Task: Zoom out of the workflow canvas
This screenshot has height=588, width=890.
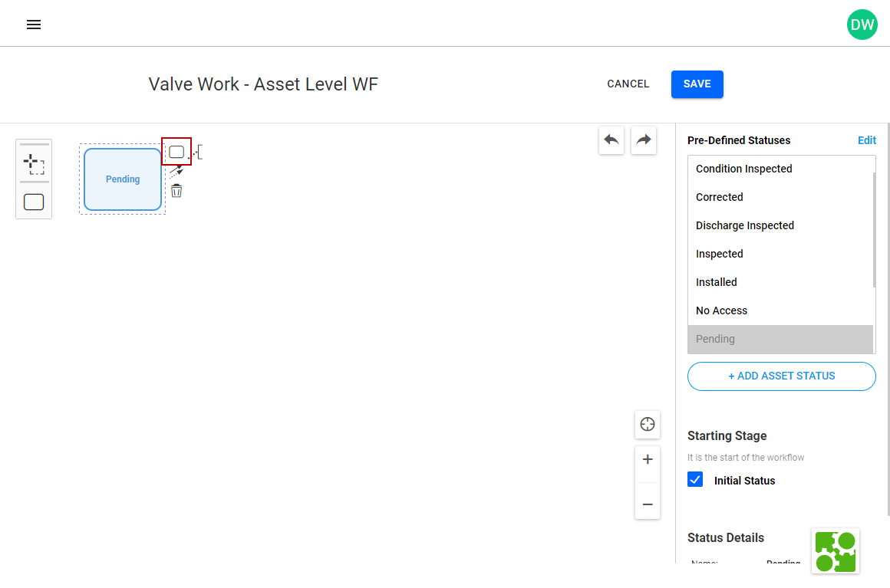Action: pos(647,504)
